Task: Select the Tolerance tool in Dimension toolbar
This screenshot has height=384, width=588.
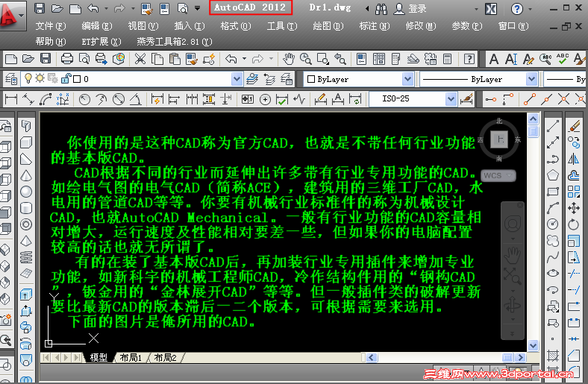Action: coord(248,99)
